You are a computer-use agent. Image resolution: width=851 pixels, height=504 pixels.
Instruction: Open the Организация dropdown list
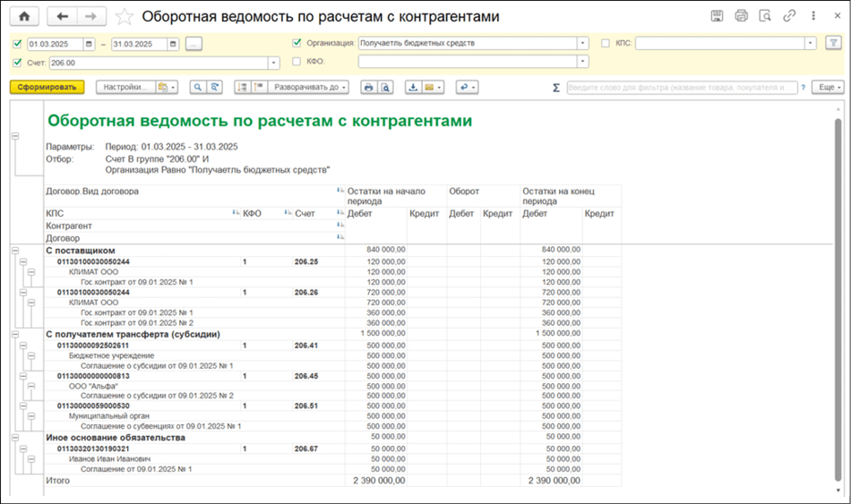tap(582, 43)
